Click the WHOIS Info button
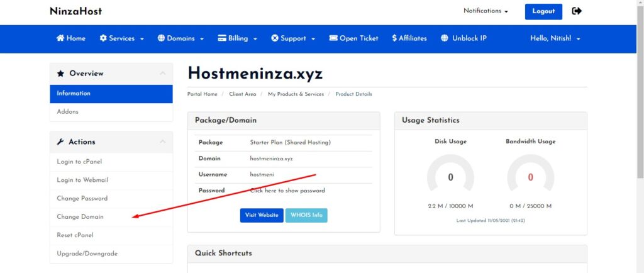Image resolution: width=644 pixels, height=273 pixels. (x=306, y=215)
